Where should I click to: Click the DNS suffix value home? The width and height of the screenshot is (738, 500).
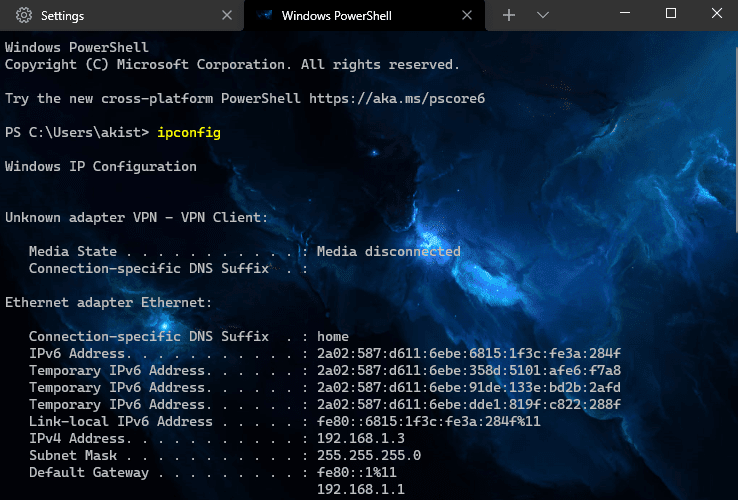[333, 336]
